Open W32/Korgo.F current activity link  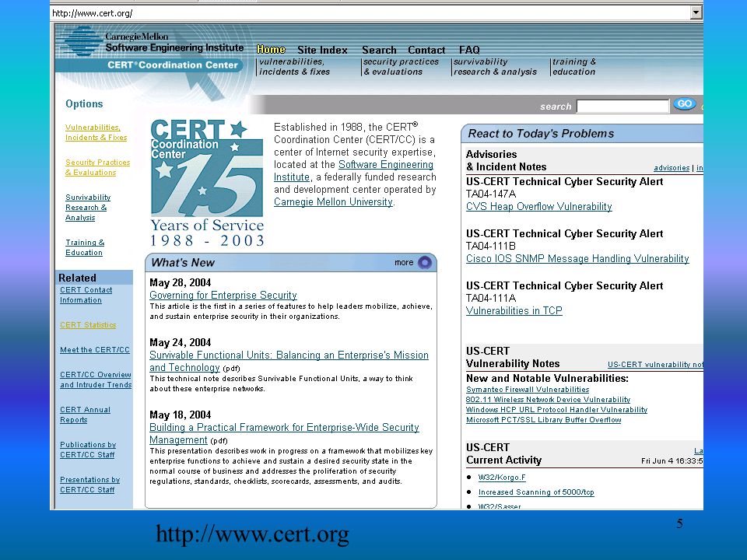[502, 477]
